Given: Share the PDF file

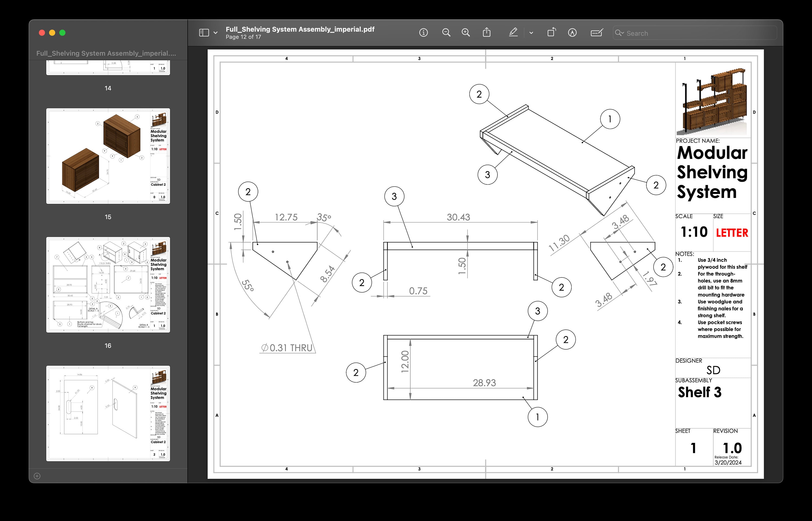Looking at the screenshot, I should point(487,32).
